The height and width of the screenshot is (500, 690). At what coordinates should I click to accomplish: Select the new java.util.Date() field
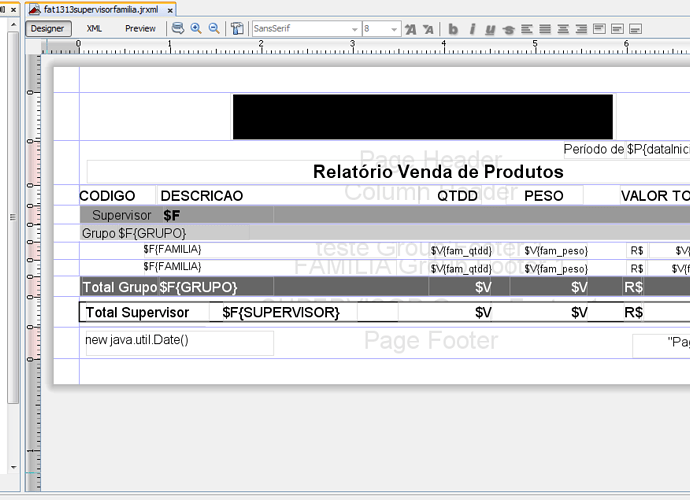tap(180, 343)
